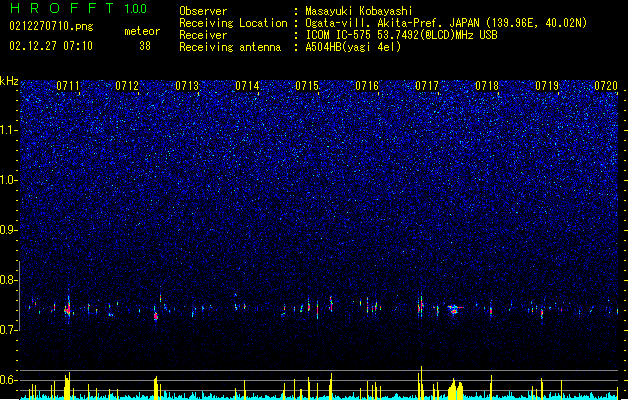Click the observer name Masayuki Kobayashi
The height and width of the screenshot is (400, 629).
click(x=359, y=11)
